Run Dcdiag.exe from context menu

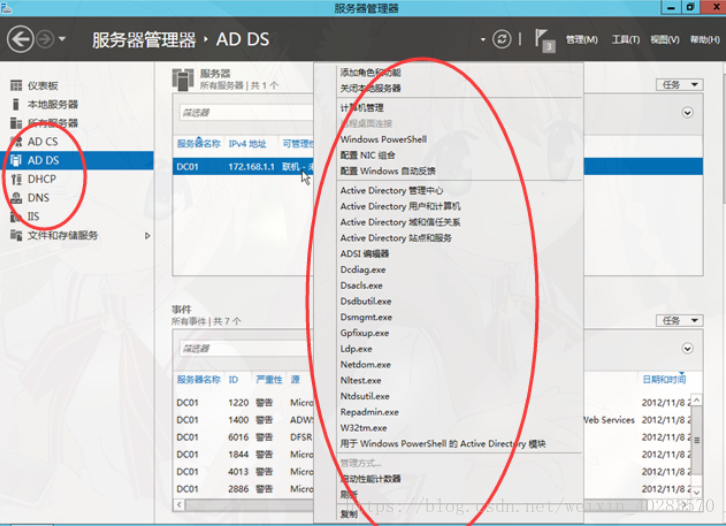coord(363,269)
